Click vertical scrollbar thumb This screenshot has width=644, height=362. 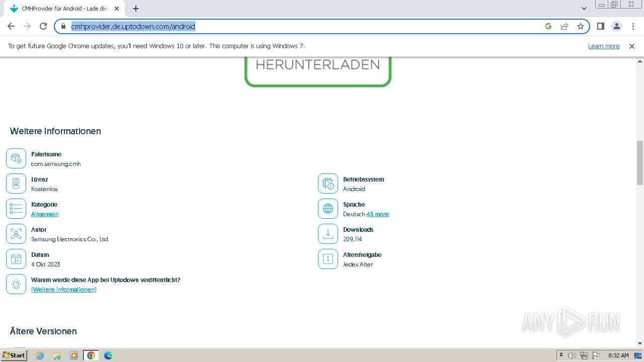point(640,163)
